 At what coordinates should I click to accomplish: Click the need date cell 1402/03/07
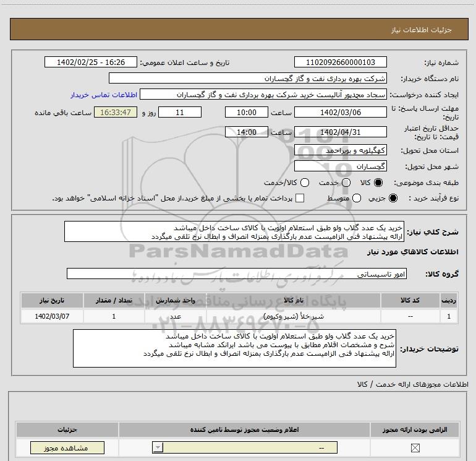pyautogui.click(x=52, y=316)
